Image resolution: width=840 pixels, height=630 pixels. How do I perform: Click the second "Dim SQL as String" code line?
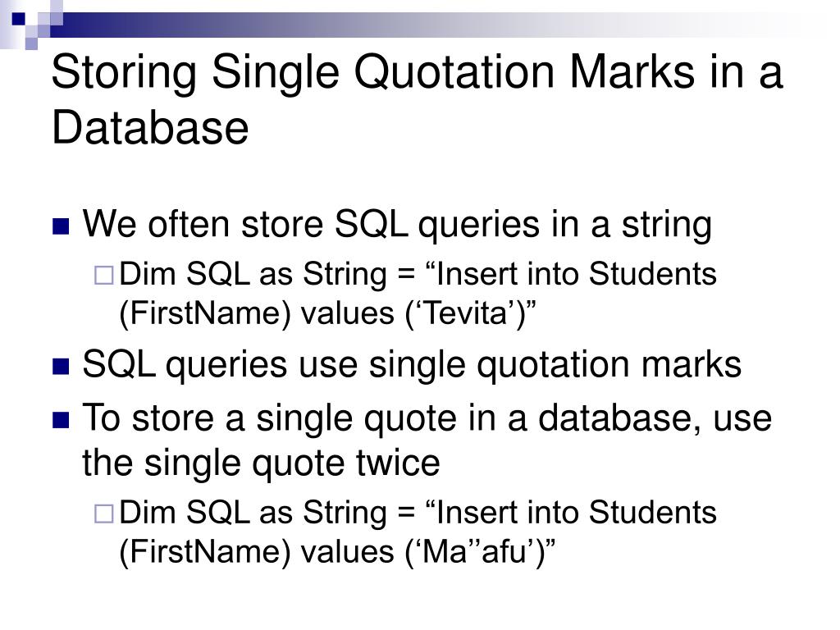[418, 514]
